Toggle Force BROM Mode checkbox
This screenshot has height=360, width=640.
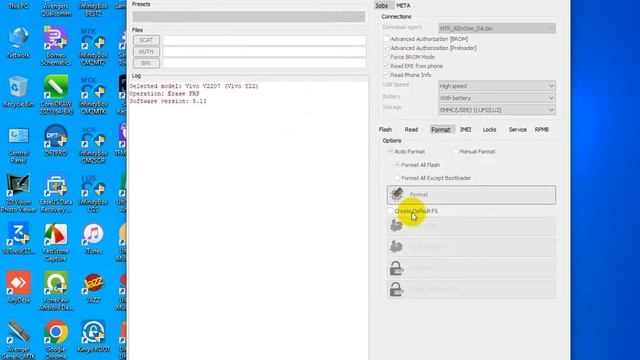click(386, 57)
